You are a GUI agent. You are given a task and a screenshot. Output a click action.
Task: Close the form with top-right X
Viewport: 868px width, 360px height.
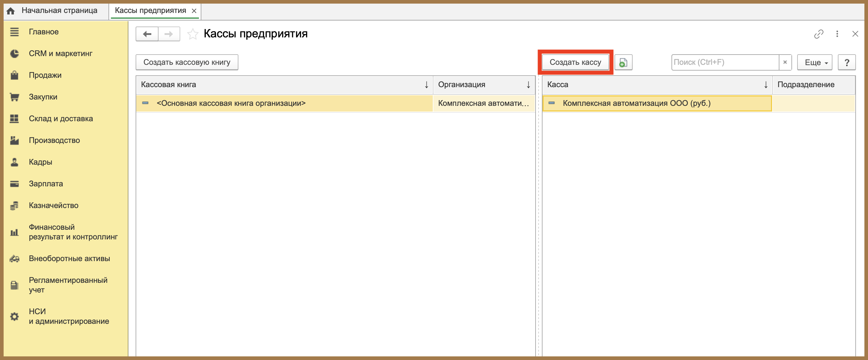coord(855,34)
